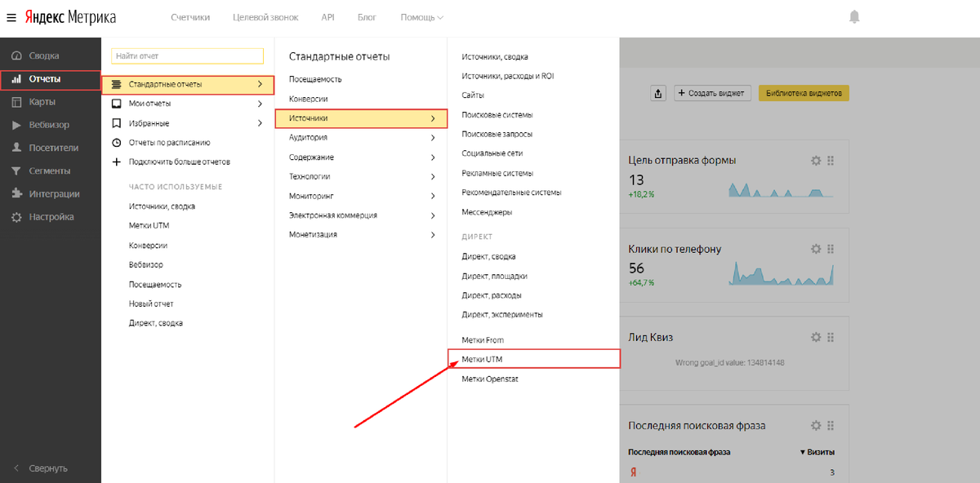Viewport: 980px width, 483px height.
Task: Select Рекламные системы report
Action: tap(497, 173)
